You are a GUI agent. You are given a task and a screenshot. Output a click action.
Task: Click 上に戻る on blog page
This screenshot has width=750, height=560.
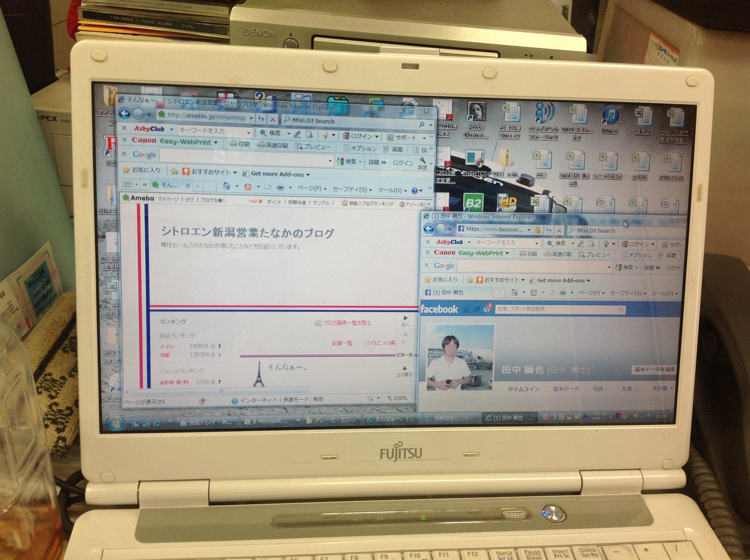[404, 371]
